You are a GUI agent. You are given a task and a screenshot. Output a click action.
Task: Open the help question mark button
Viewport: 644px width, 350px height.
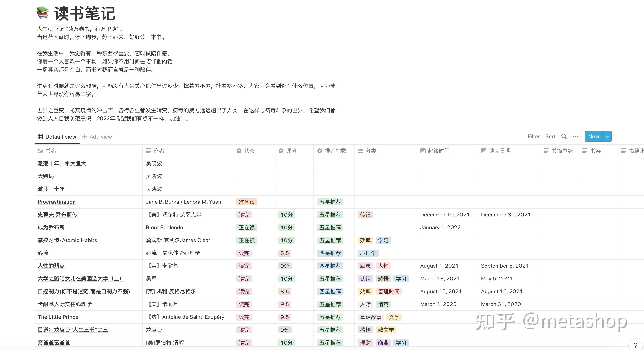[x=635, y=346]
